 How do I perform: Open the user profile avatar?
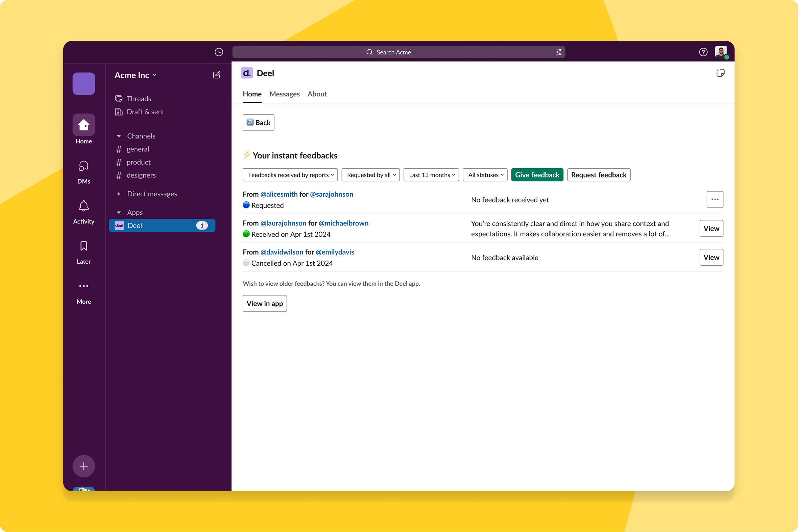pyautogui.click(x=721, y=52)
